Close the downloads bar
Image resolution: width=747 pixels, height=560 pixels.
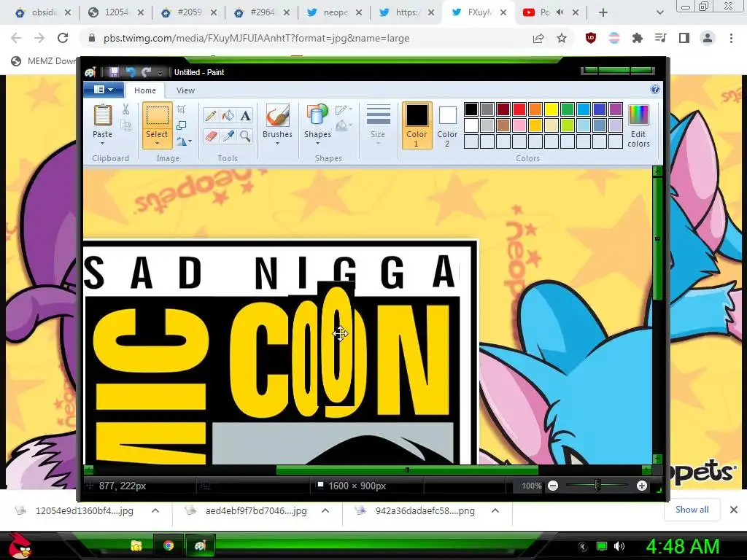click(x=734, y=510)
